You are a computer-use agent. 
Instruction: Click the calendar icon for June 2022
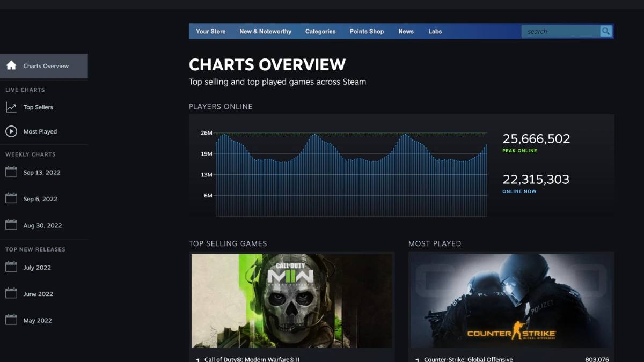point(11,293)
